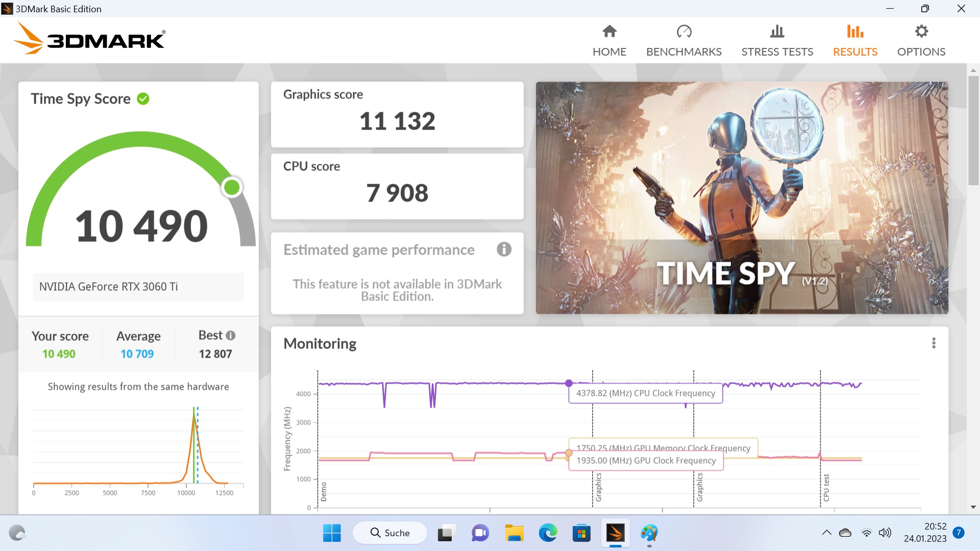The width and height of the screenshot is (980, 551).
Task: Click the Suche taskbar search box
Action: 390,533
